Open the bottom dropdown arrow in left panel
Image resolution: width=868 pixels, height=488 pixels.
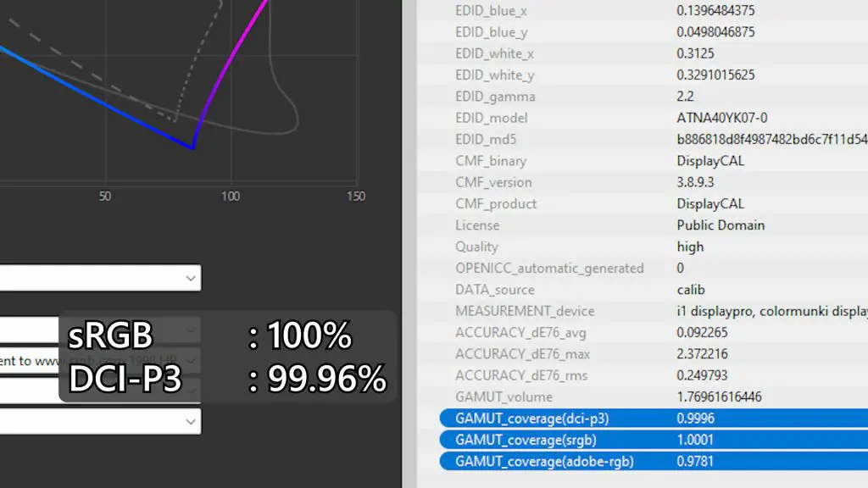(x=191, y=422)
